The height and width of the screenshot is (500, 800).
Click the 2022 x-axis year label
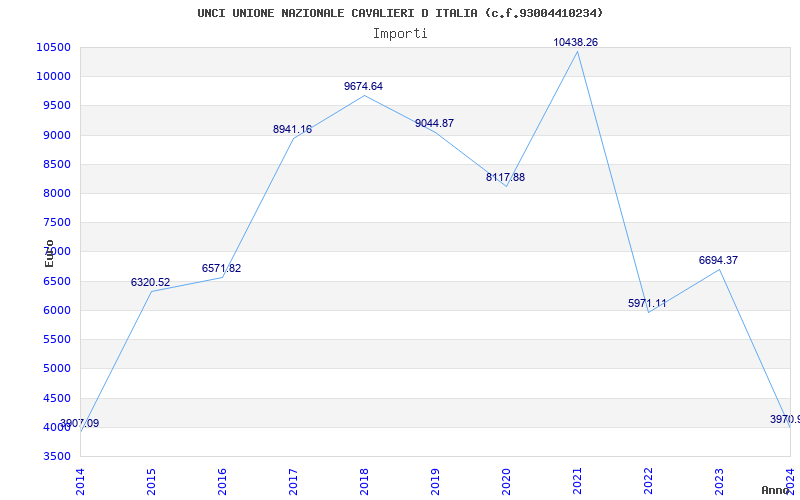pos(648,481)
